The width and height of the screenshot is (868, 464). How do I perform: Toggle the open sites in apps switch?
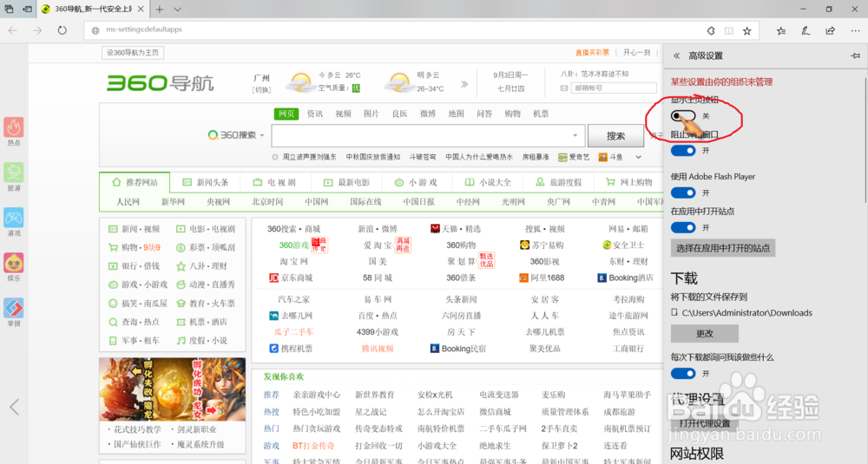point(683,228)
